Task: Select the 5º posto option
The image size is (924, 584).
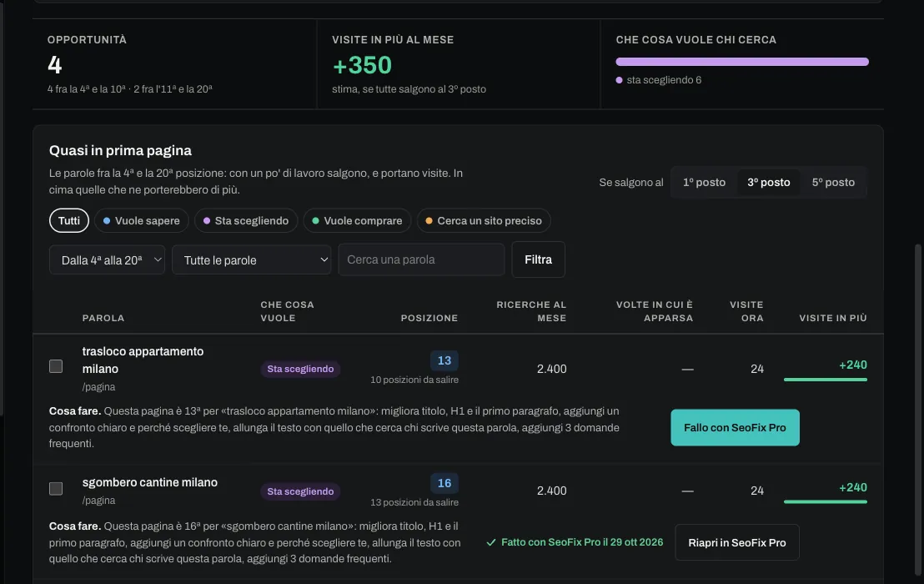Action: coord(833,183)
